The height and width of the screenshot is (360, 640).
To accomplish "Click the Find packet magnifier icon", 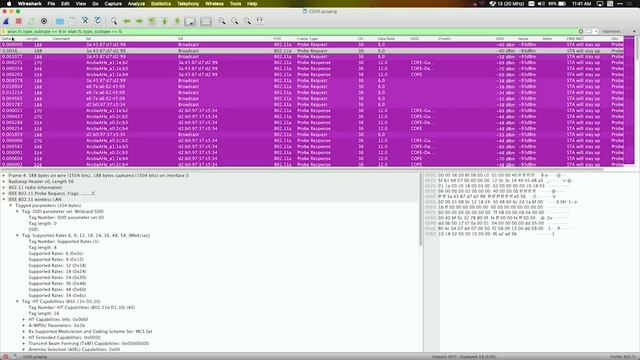I will 114,21.
